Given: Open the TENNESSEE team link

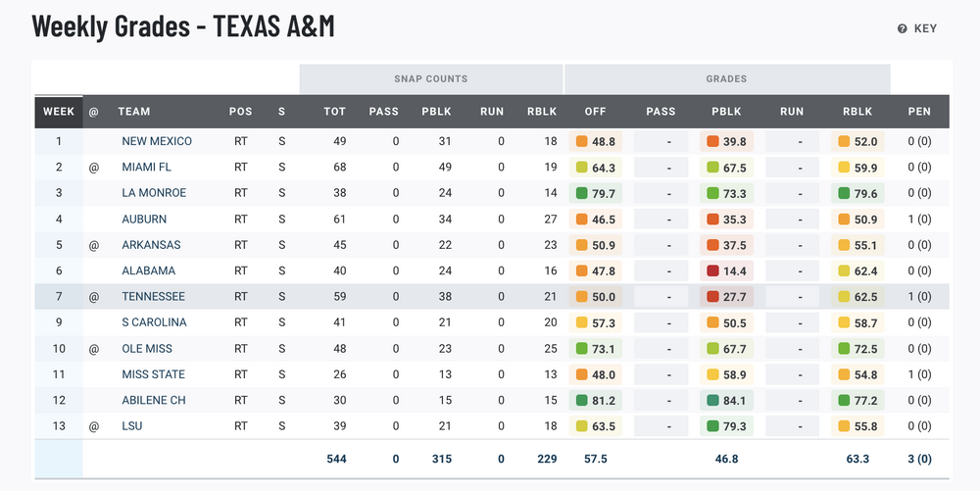Looking at the screenshot, I should click(153, 297).
